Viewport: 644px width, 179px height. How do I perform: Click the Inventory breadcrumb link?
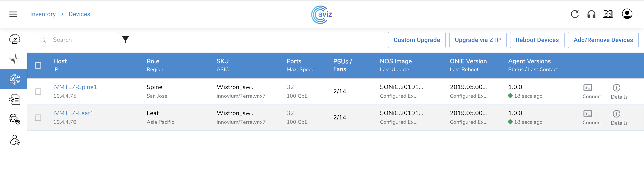point(43,14)
